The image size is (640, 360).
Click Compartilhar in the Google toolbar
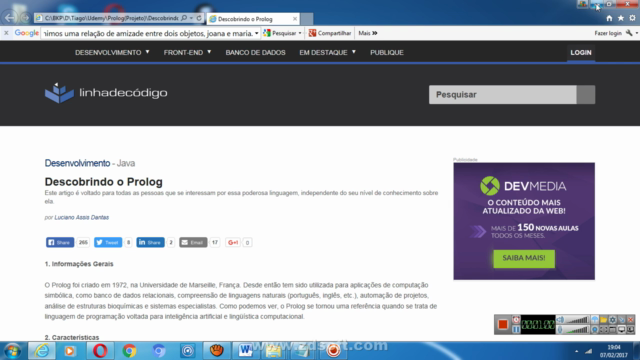coord(330,33)
